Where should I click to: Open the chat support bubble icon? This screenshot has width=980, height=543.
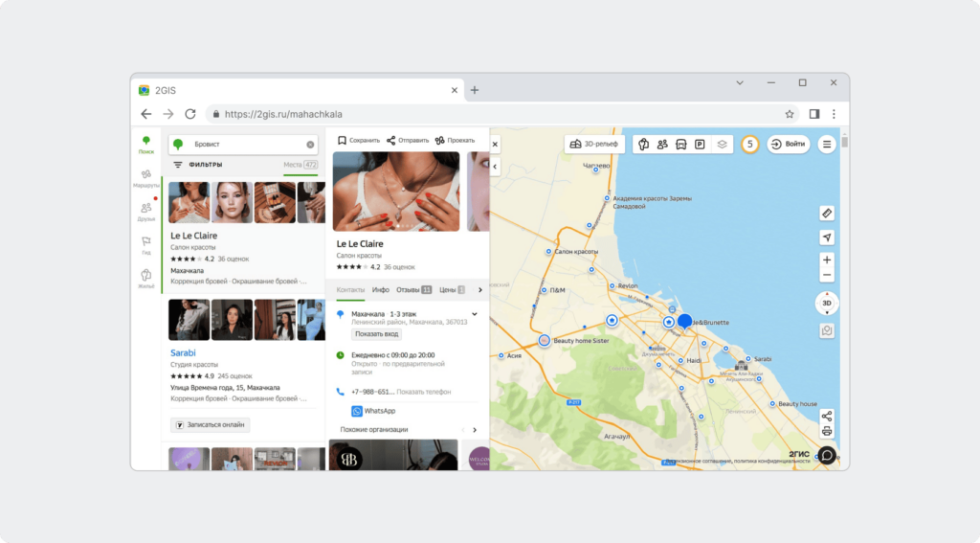pos(827,455)
